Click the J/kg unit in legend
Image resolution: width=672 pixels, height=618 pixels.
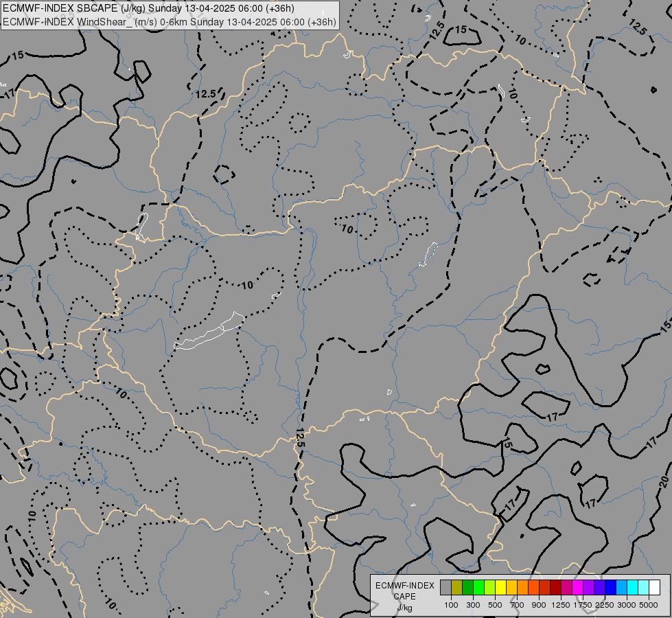coord(404,608)
